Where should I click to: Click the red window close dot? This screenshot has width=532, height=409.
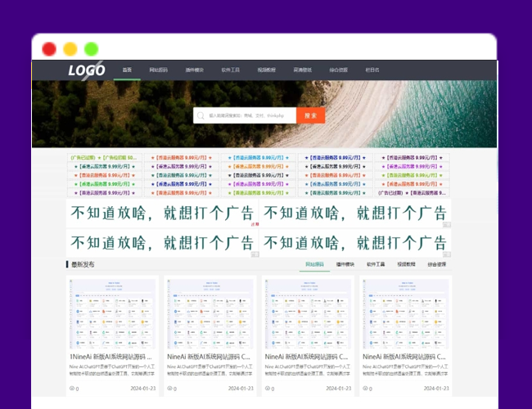click(49, 48)
